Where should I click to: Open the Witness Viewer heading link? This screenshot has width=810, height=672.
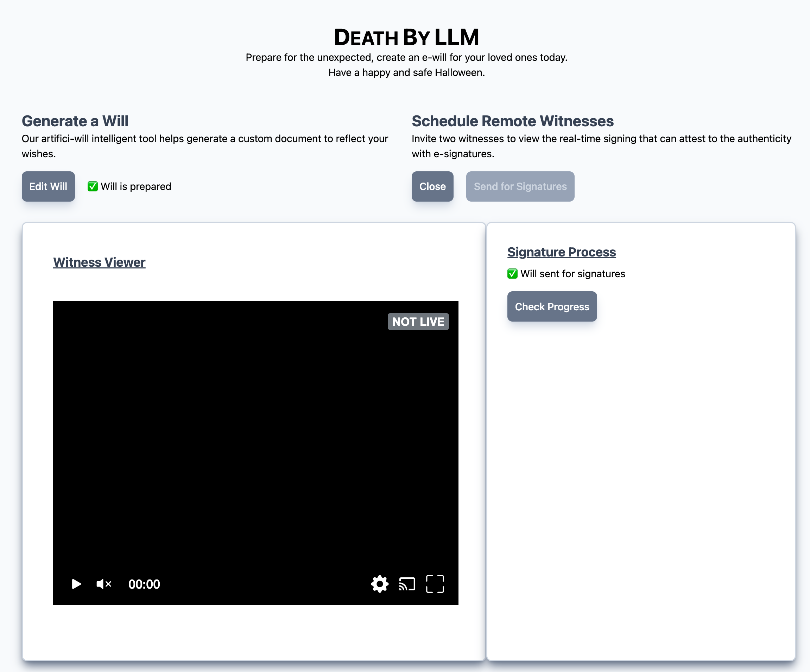pos(99,262)
